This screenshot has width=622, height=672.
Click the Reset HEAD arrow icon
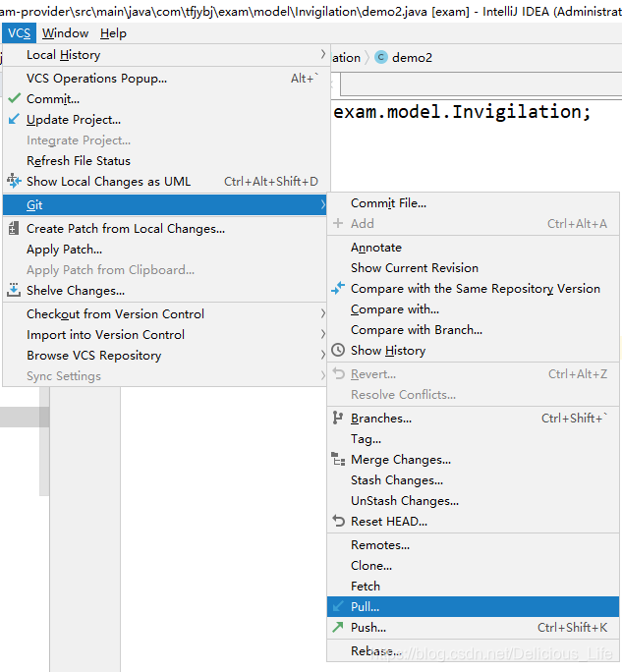339,521
